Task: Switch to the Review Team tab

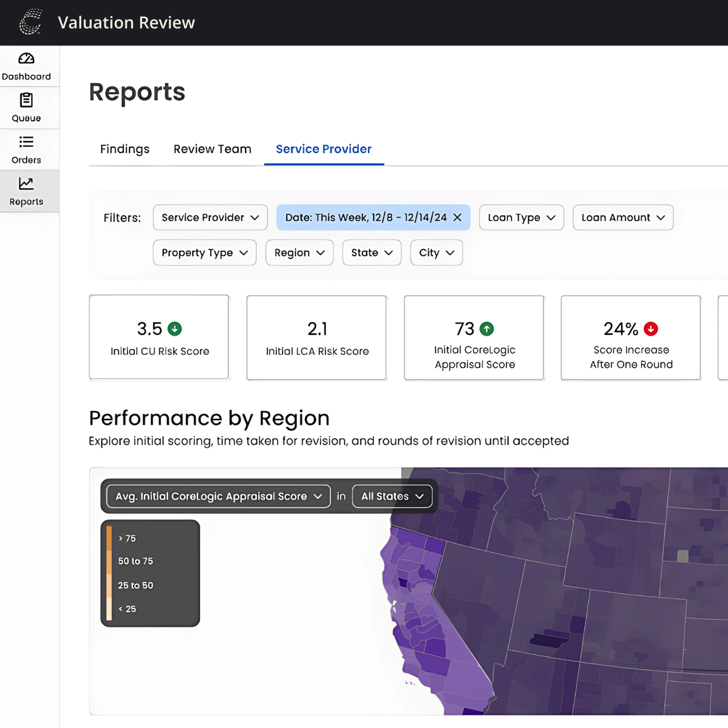Action: tap(212, 149)
